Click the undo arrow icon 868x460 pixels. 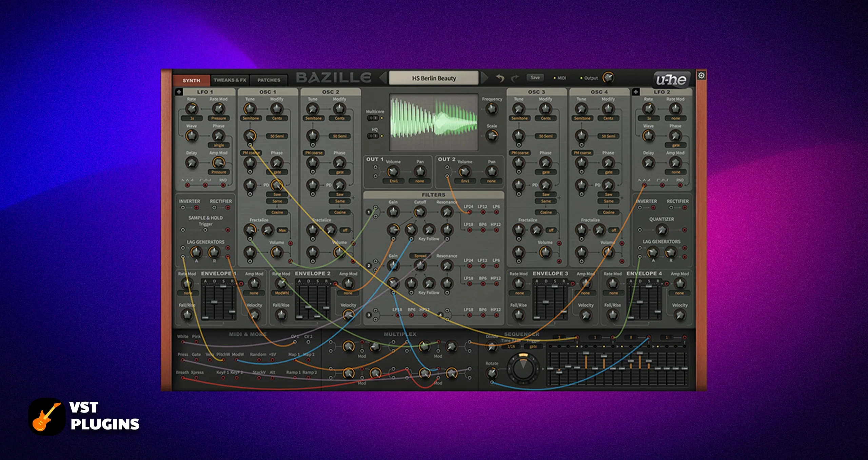point(500,78)
